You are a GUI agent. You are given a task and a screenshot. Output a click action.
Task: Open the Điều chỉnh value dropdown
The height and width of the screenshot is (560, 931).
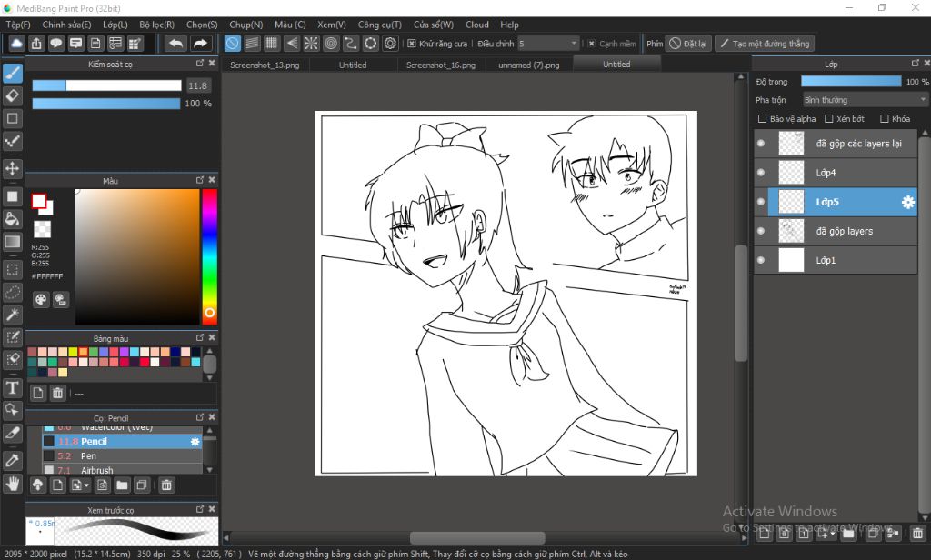547,44
